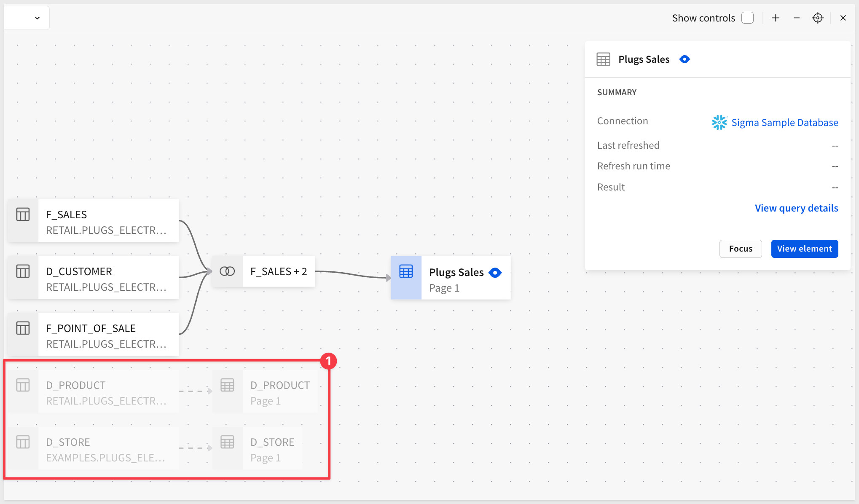Click the zoom out minus icon

coord(797,18)
